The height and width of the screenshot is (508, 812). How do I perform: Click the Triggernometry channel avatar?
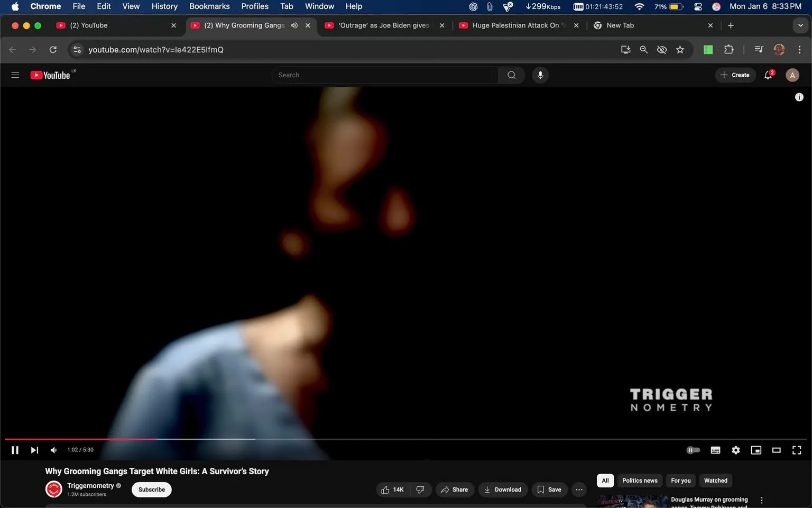53,489
